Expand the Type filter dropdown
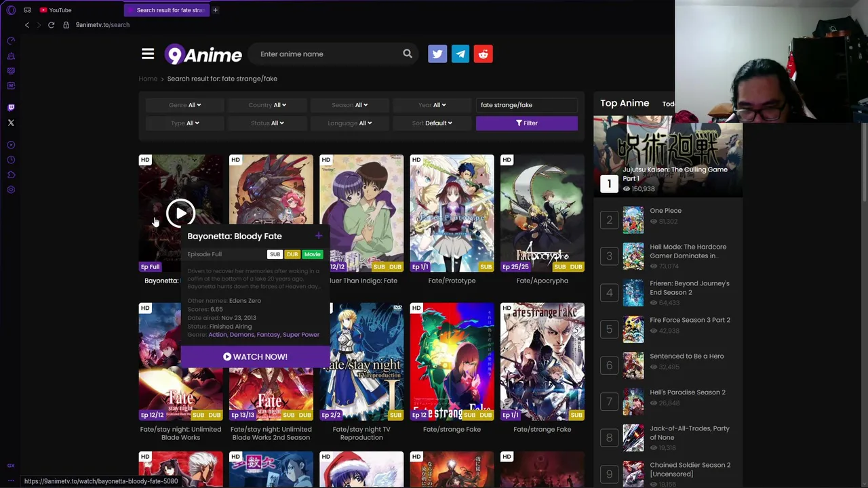The width and height of the screenshot is (868, 488). click(x=185, y=123)
